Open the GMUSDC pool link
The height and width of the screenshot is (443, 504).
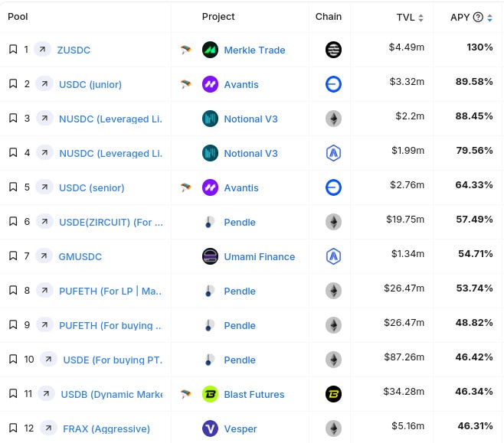80,256
